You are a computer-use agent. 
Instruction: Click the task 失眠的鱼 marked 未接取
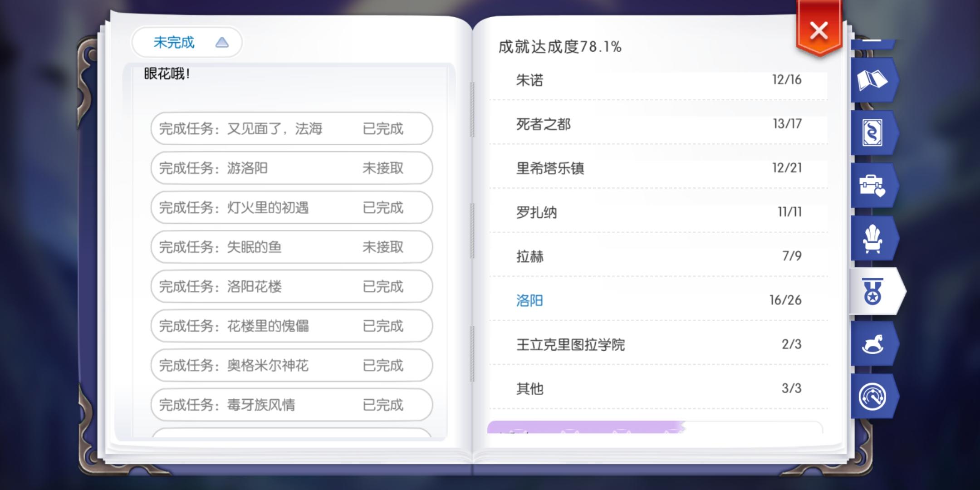tap(292, 247)
